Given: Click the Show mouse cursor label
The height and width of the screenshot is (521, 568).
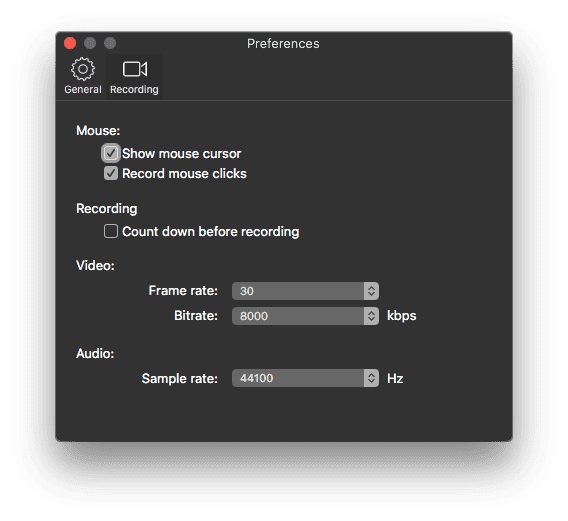Looking at the screenshot, I should pyautogui.click(x=181, y=154).
